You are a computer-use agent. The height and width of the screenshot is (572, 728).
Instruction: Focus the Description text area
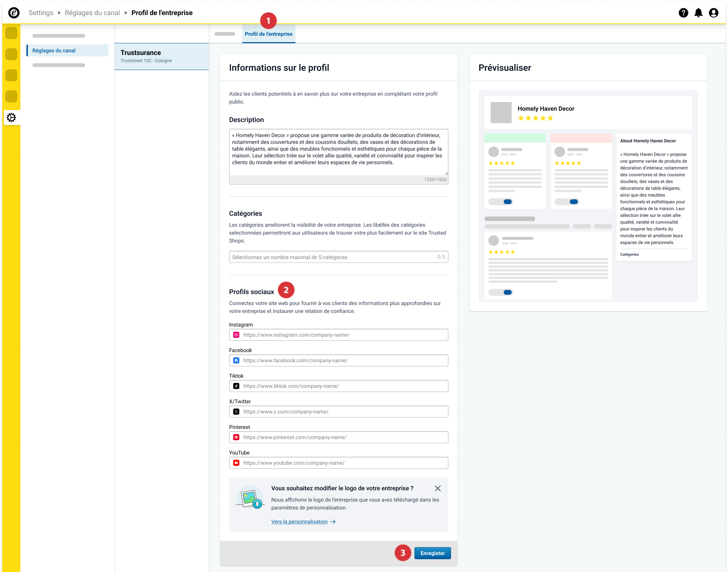tap(339, 153)
